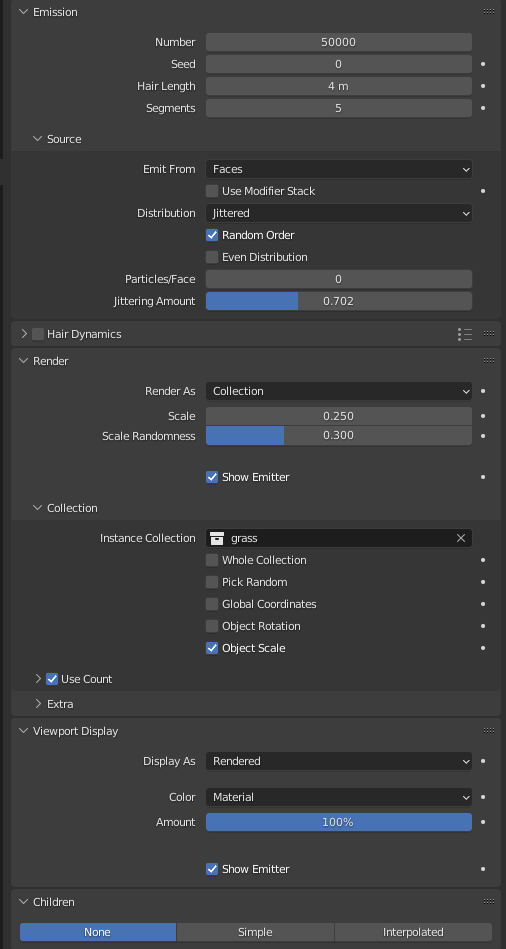The image size is (506, 949).
Task: Open the Emit From dropdown
Action: [338, 169]
